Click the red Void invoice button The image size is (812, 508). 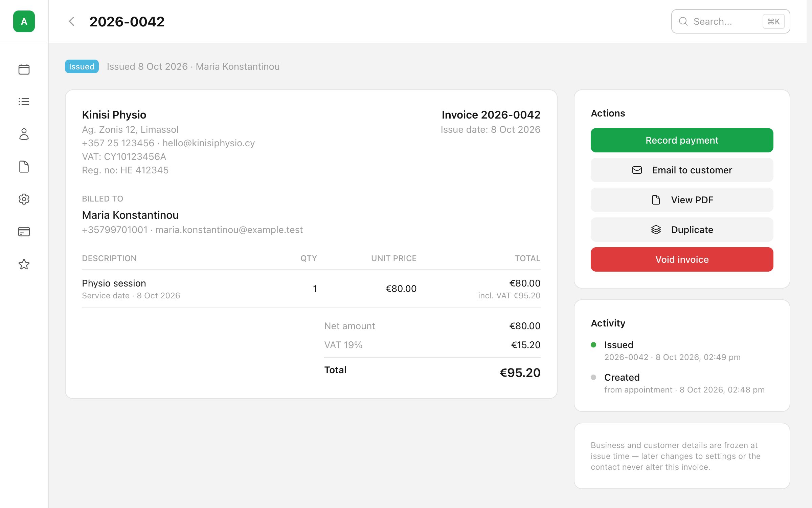coord(682,259)
